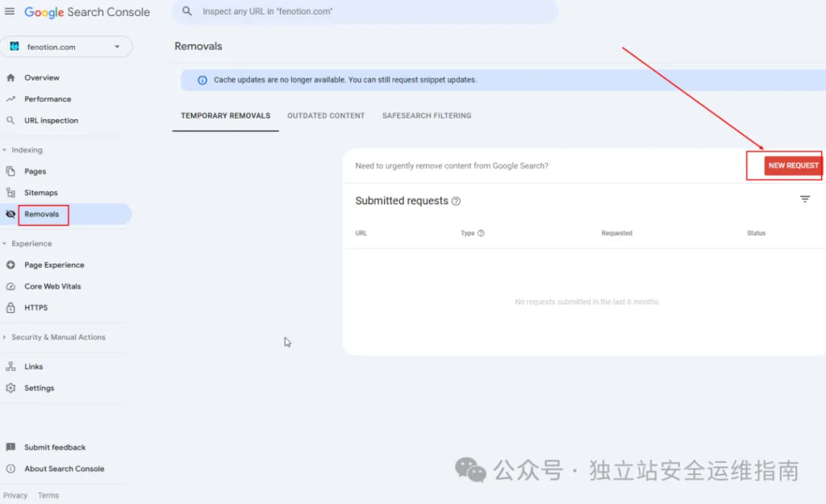Image resolution: width=826 pixels, height=504 pixels.
Task: Select the Temporary Removals tab
Action: [226, 116]
